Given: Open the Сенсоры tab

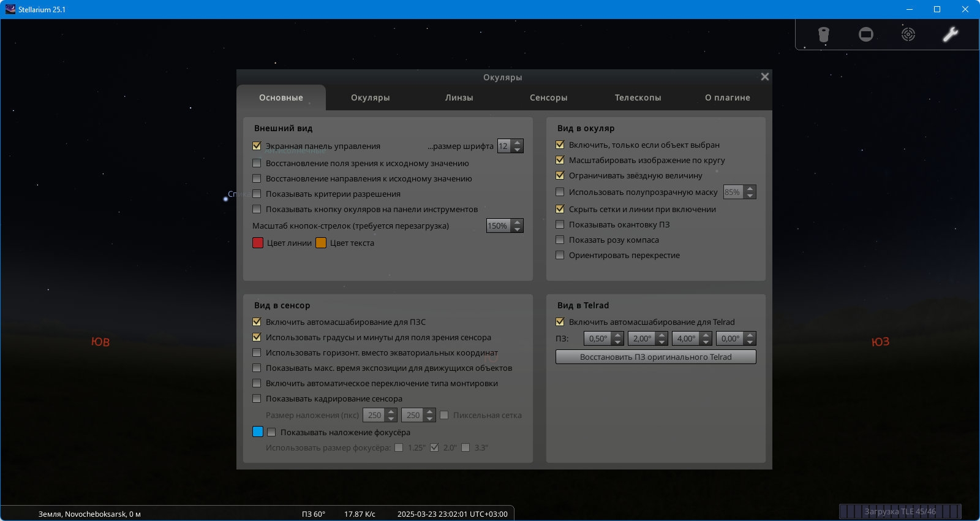Looking at the screenshot, I should 549,97.
